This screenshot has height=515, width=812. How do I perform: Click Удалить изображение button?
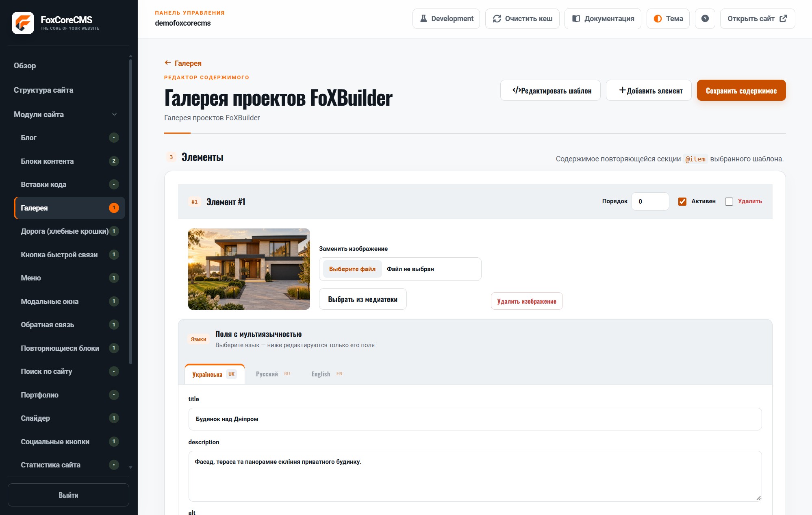527,301
